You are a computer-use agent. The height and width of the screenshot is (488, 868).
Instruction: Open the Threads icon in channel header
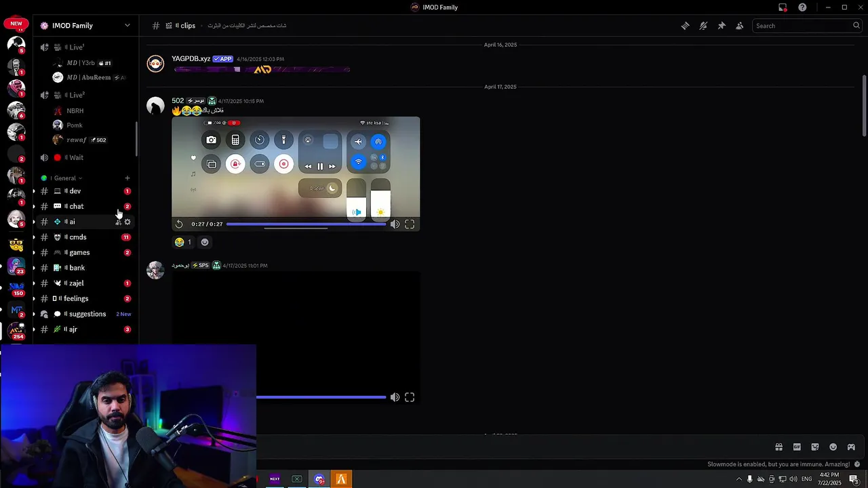click(x=685, y=26)
